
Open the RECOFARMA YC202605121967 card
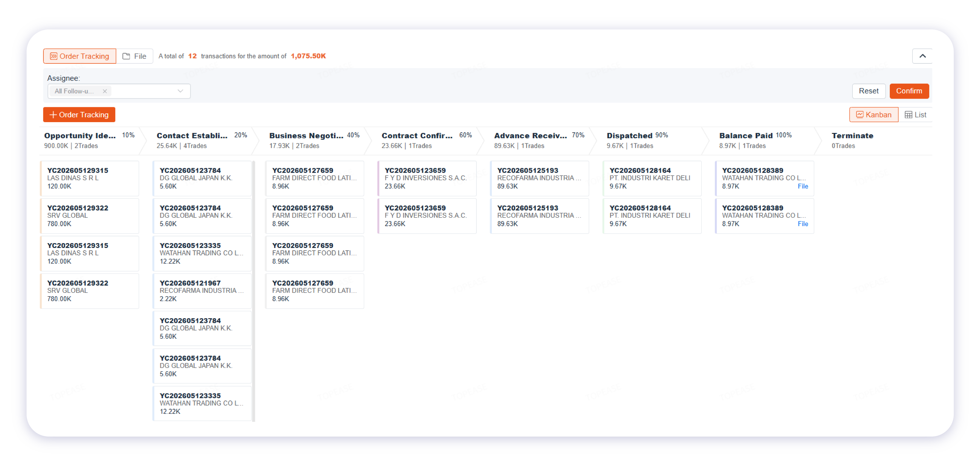pos(202,291)
